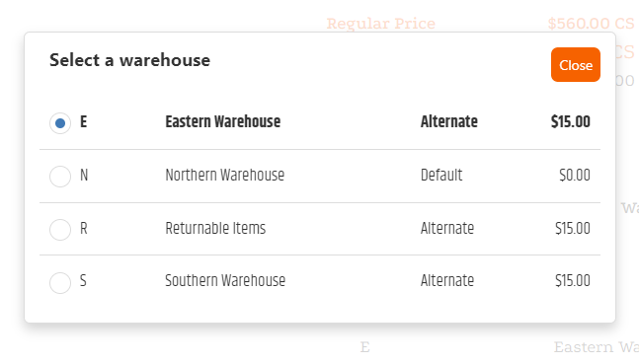Click the warehouse code letter R
639x364 pixels.
pyautogui.click(x=84, y=228)
